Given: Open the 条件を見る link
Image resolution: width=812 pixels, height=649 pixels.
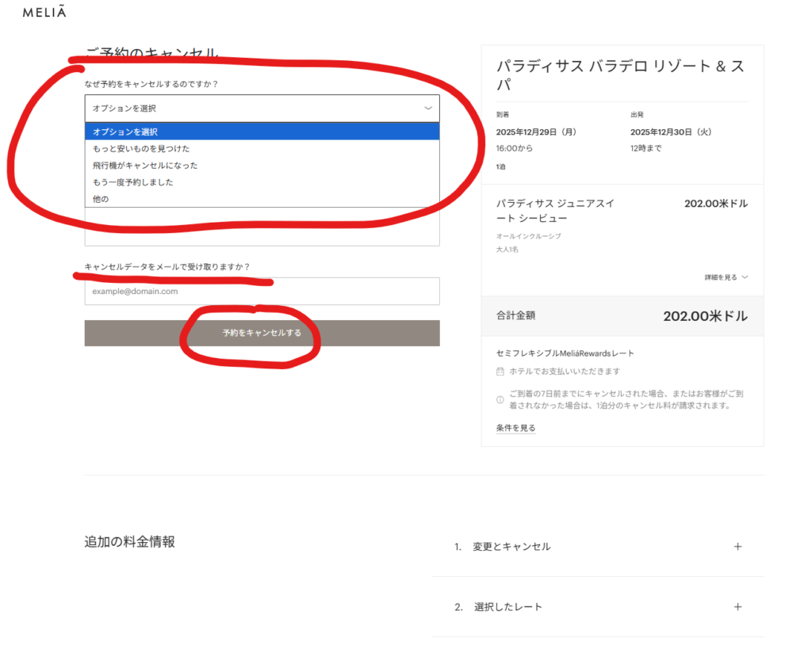Looking at the screenshot, I should point(515,428).
